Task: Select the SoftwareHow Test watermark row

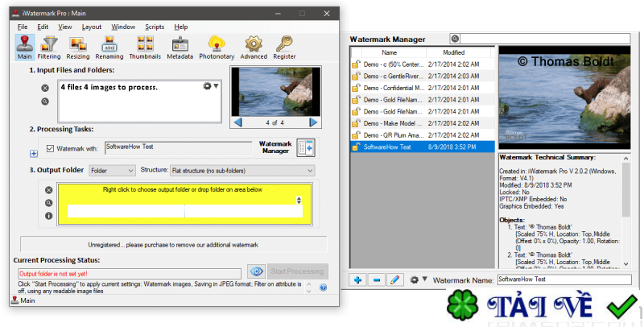Action: coord(423,147)
